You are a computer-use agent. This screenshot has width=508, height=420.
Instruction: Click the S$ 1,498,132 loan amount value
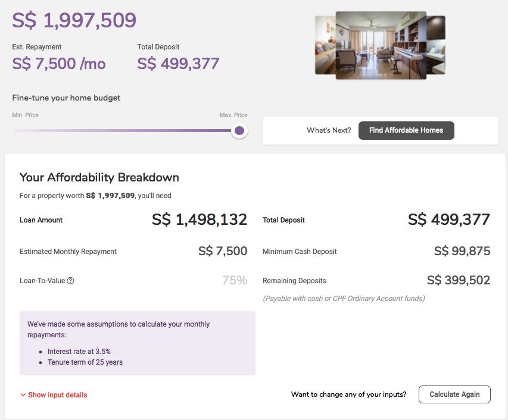click(x=200, y=220)
